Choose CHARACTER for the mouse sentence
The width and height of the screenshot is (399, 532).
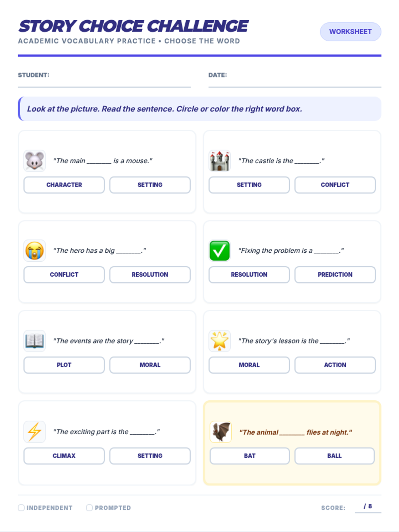(64, 185)
